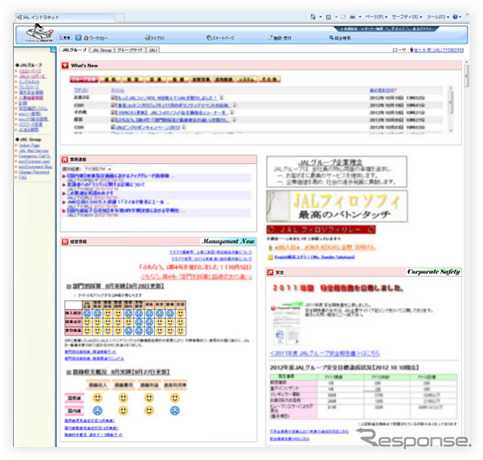
Task: Select the JALグループ tab
Action: pos(74,50)
